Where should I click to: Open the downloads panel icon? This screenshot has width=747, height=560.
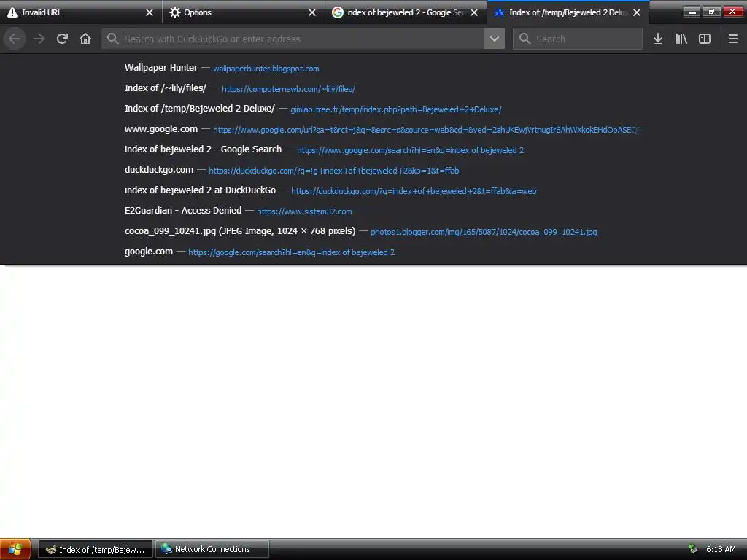point(658,39)
